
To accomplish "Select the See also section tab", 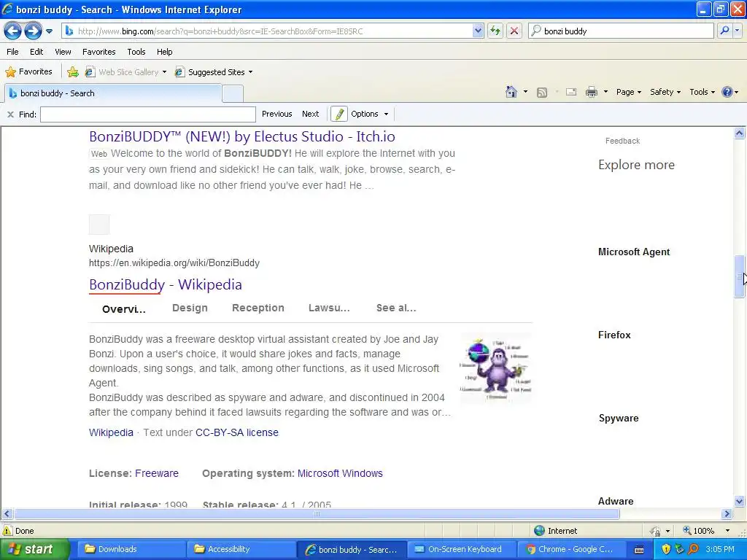I will [x=396, y=308].
